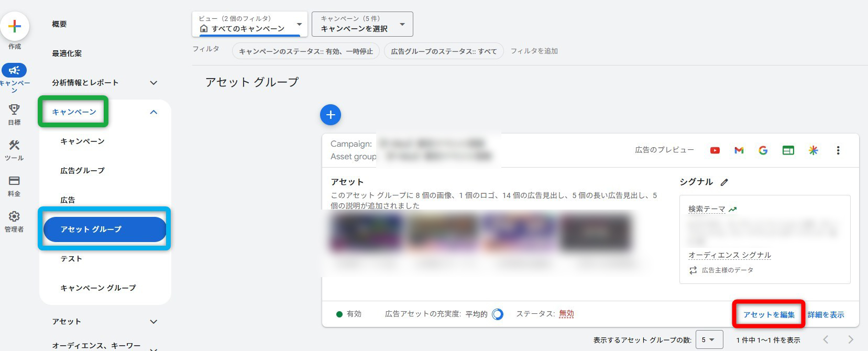Select 広告グループ in navigation
The height and width of the screenshot is (351, 868).
[82, 171]
